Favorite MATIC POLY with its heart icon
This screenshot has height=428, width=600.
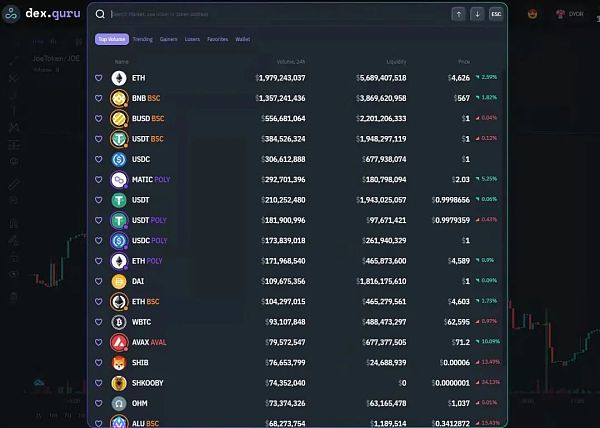point(99,179)
